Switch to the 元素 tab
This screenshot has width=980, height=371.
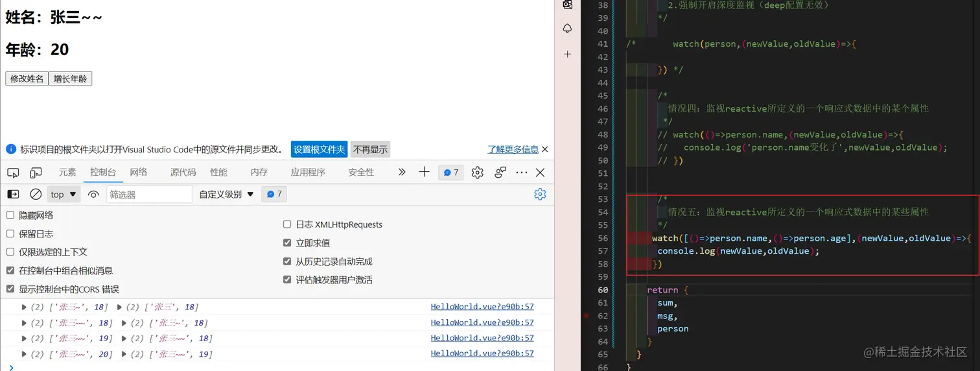click(67, 172)
